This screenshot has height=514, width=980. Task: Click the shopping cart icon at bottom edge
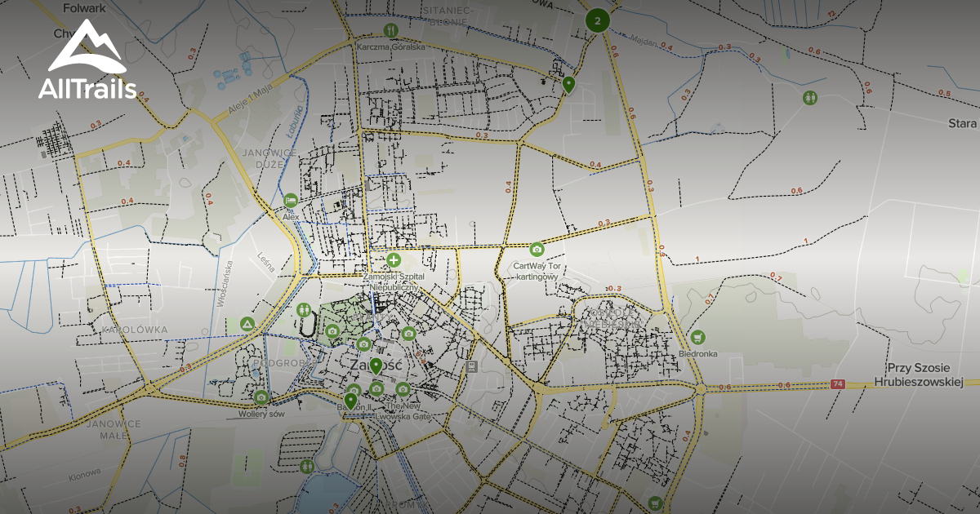pos(653,503)
